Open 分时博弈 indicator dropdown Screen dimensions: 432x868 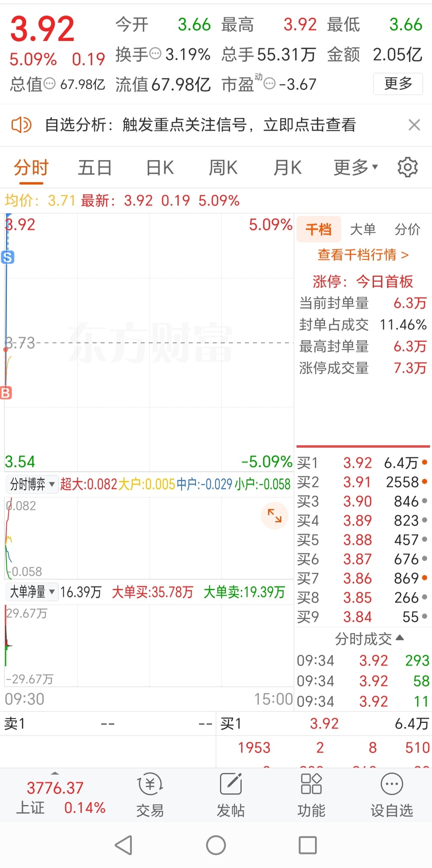pyautogui.click(x=32, y=484)
